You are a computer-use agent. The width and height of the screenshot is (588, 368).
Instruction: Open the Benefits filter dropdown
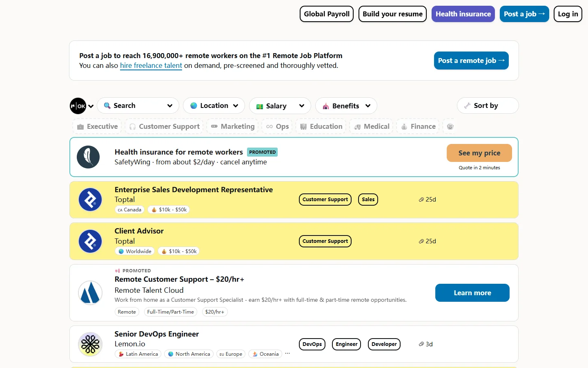point(346,106)
